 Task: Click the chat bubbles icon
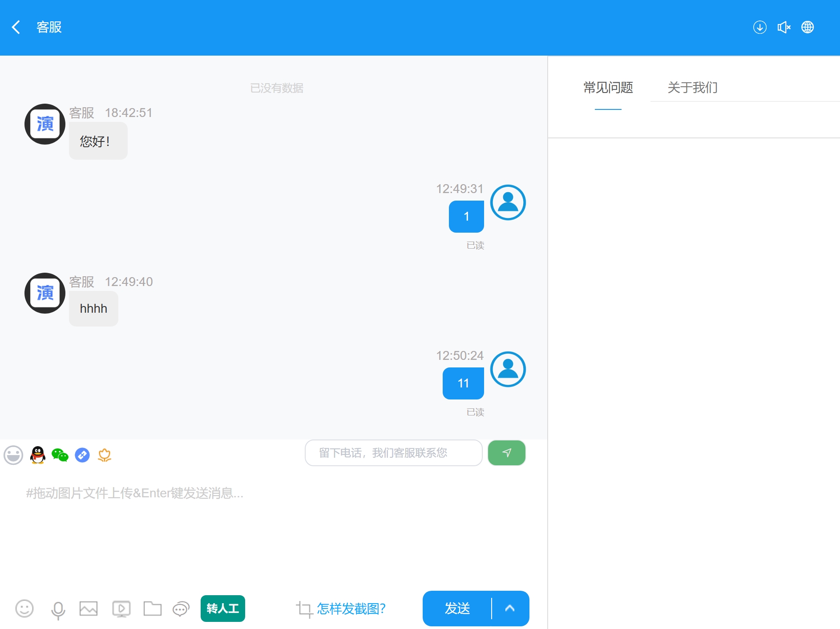181,609
